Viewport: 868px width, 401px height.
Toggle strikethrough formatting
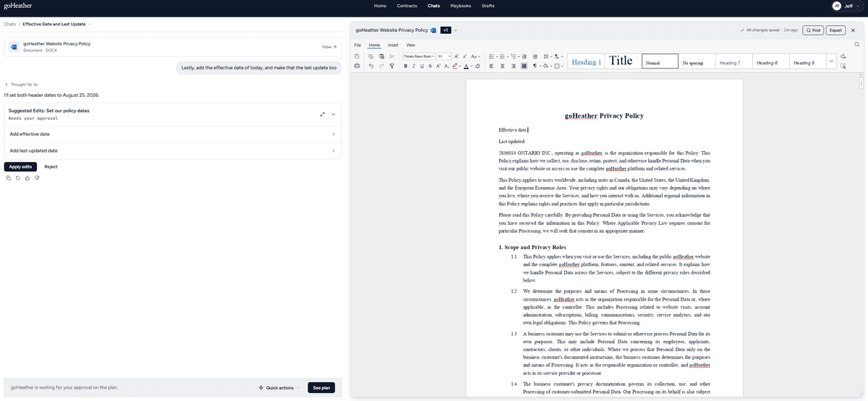pos(430,66)
